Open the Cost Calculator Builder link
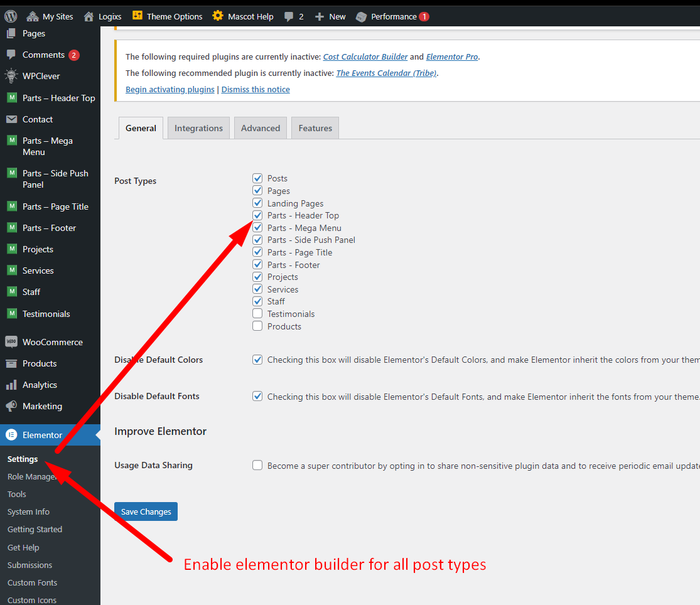This screenshot has height=605, width=700. click(365, 56)
